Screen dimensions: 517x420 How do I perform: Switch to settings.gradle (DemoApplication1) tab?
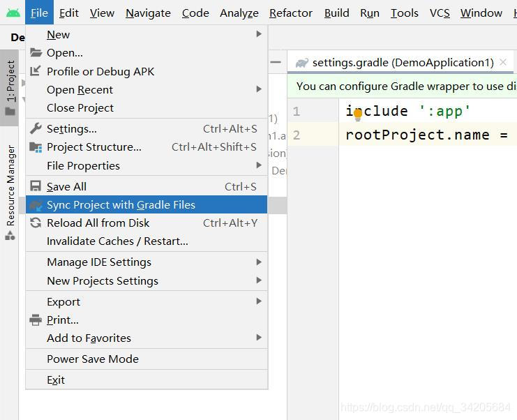(400, 62)
